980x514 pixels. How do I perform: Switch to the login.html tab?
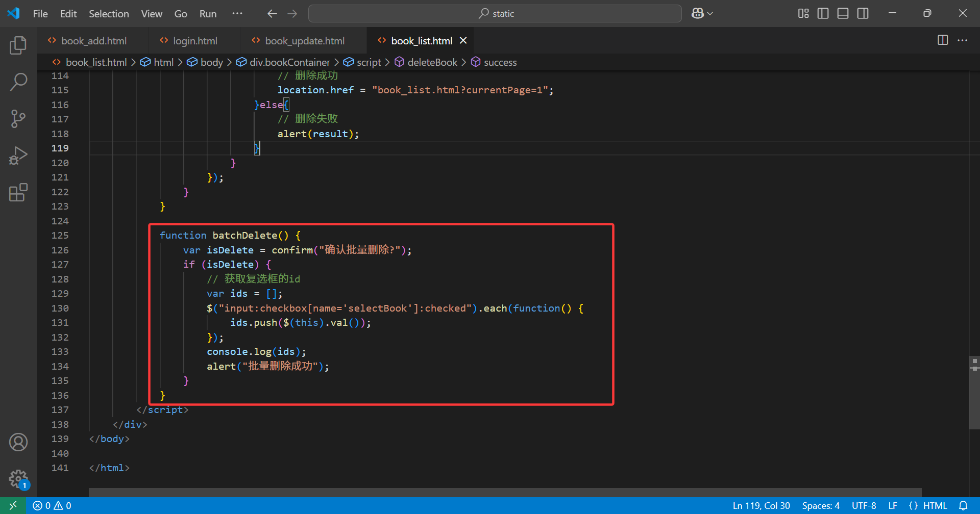[x=194, y=40]
